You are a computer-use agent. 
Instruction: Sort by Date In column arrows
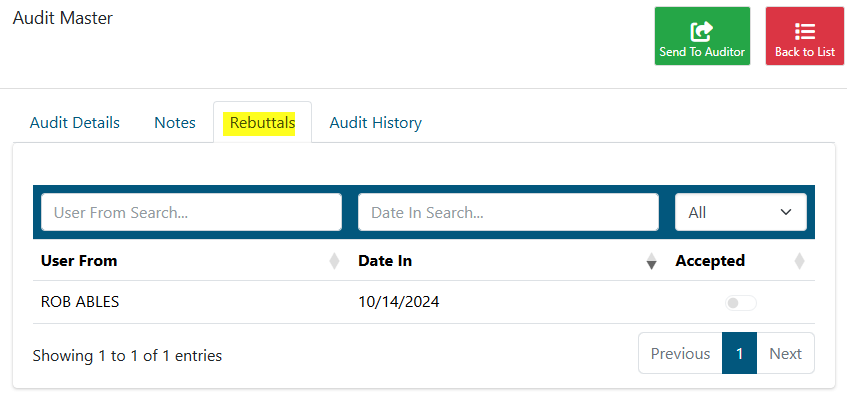pyautogui.click(x=651, y=261)
